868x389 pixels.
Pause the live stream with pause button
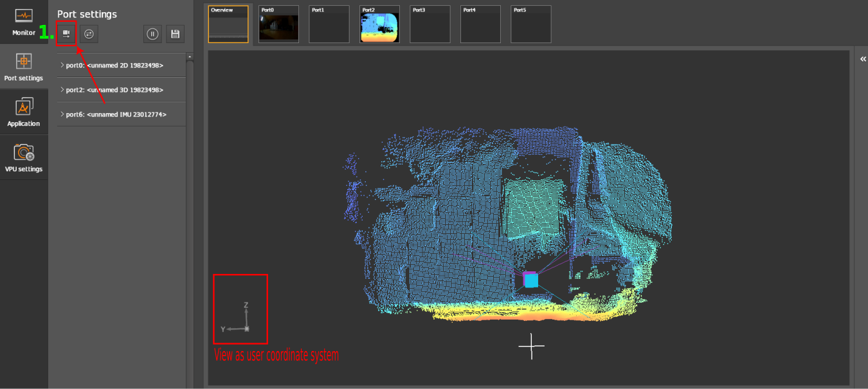point(152,34)
